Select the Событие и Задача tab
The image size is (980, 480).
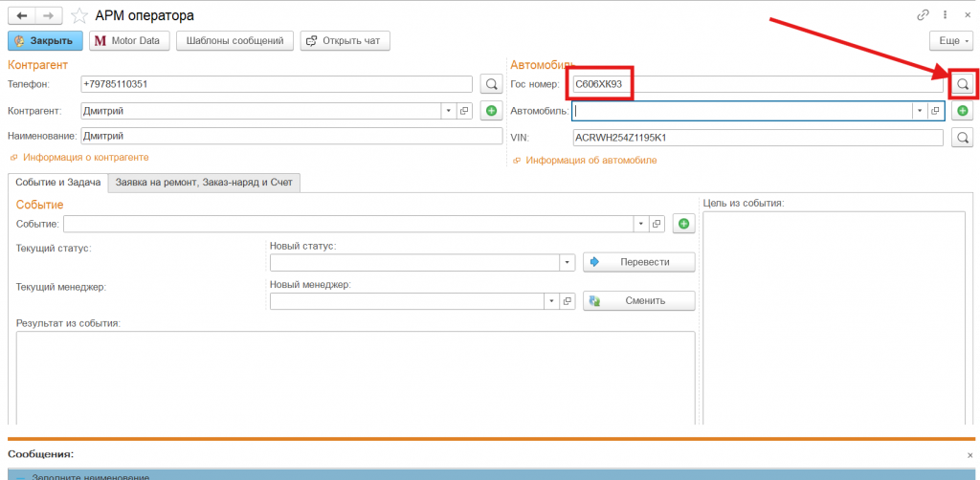tap(57, 182)
